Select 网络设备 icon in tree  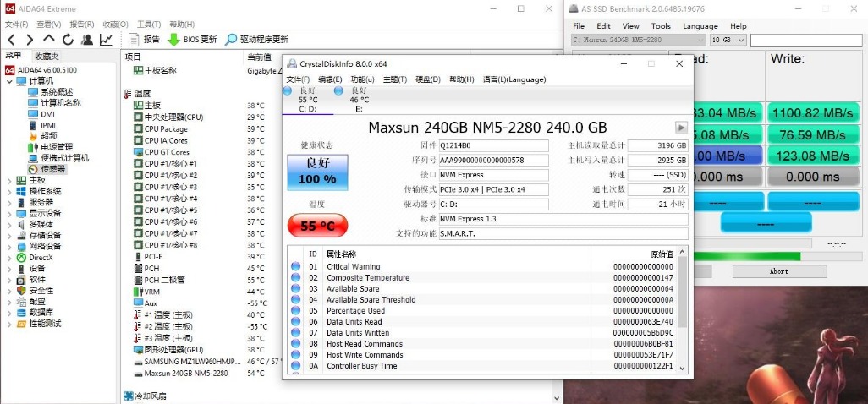tap(21, 247)
